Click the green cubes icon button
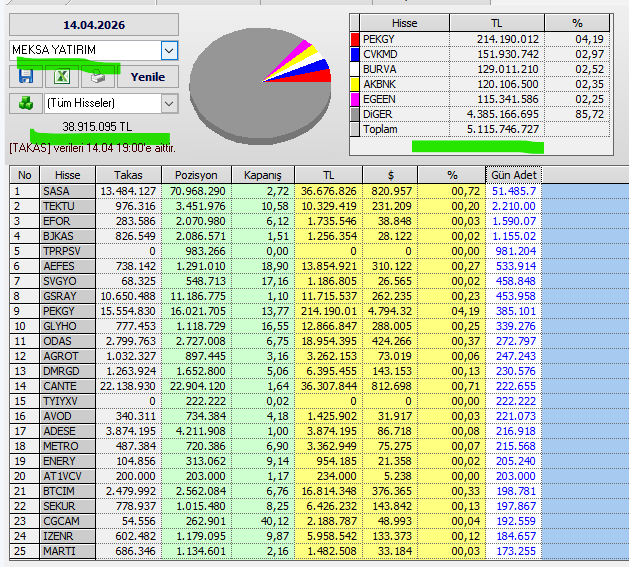Viewport: 629px width, 567px height. (x=26, y=103)
